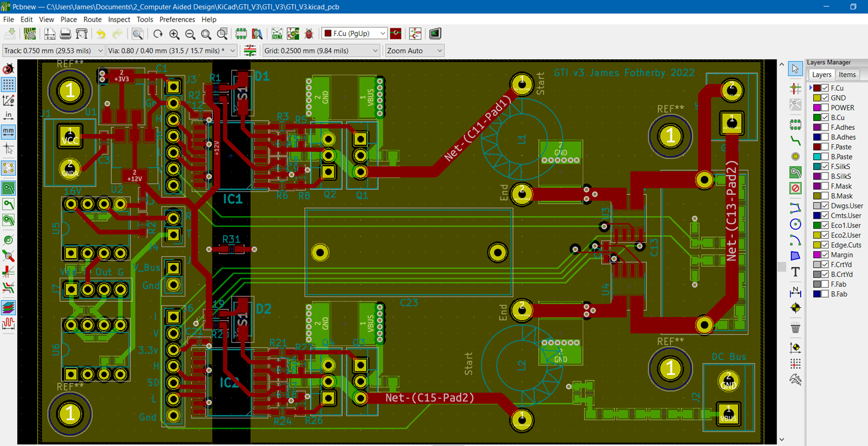Uncheck the B.Cu layer checkbox
Image resolution: width=868 pixels, height=446 pixels.
point(825,118)
